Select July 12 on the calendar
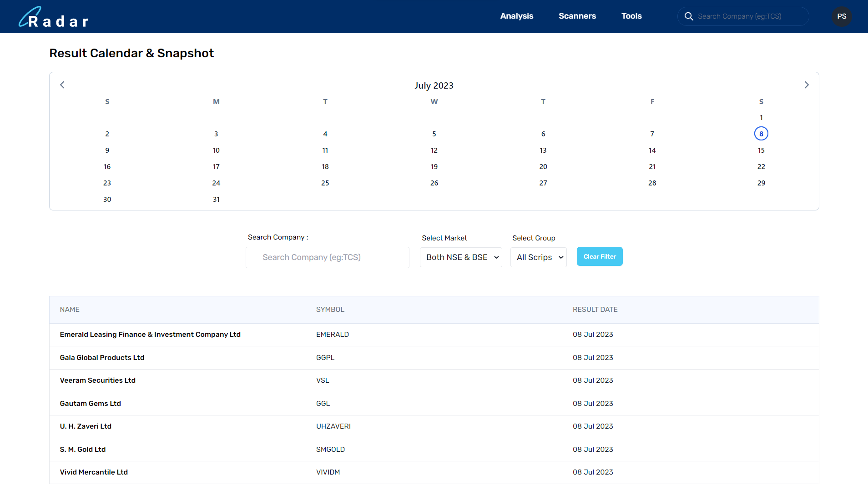Viewport: 868px width, 490px height. 434,150
